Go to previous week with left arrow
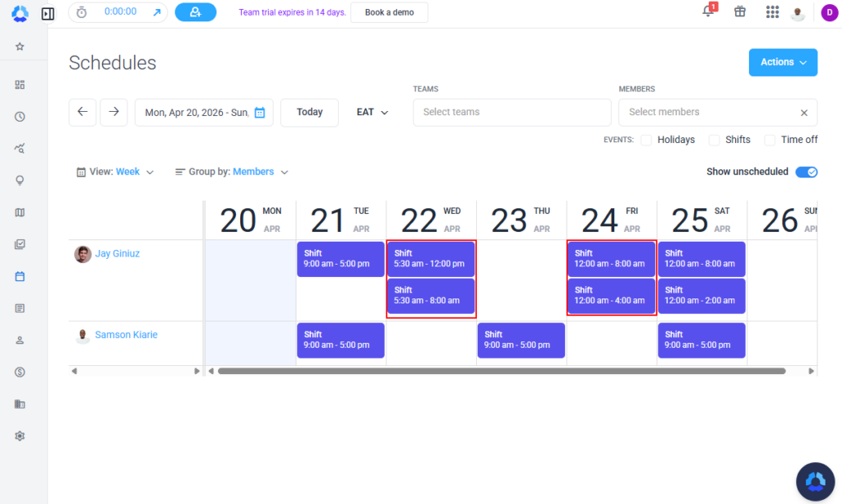Screen dimensions: 842x504 [83, 112]
